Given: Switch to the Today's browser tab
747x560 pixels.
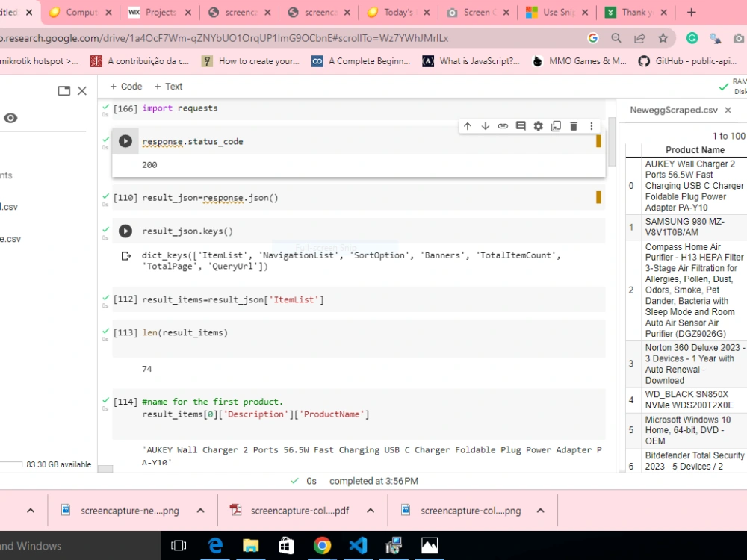Looking at the screenshot, I should [398, 13].
